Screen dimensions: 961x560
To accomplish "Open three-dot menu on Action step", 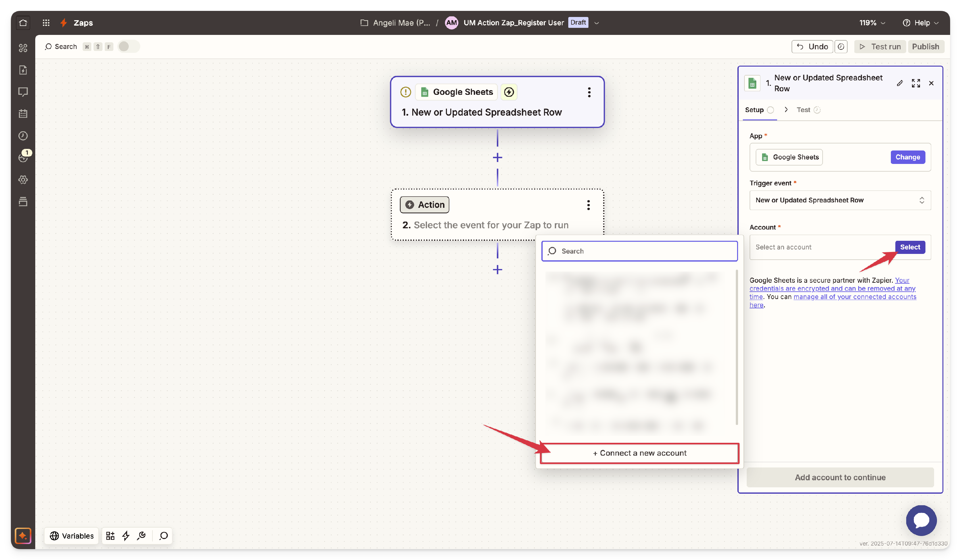I will click(x=588, y=205).
